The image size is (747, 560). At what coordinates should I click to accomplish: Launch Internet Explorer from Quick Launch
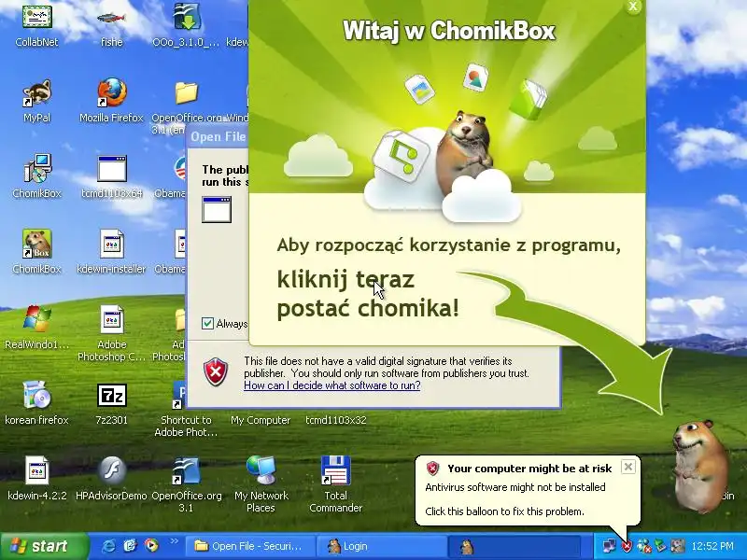(x=108, y=546)
